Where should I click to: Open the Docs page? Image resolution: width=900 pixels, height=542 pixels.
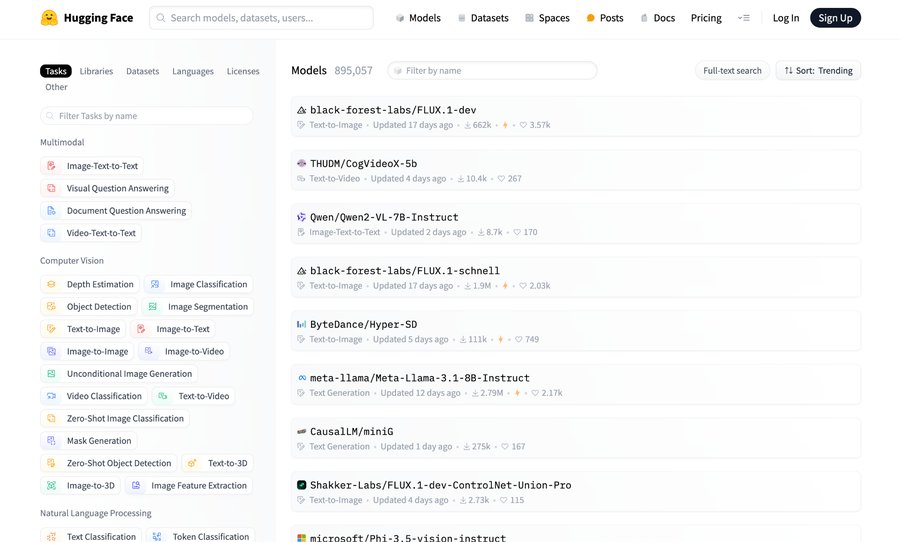tap(657, 18)
